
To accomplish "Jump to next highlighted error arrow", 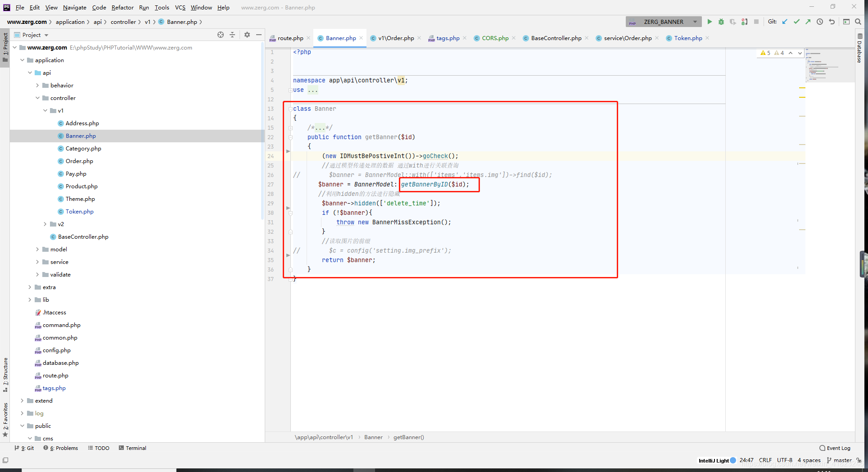I will click(x=800, y=53).
